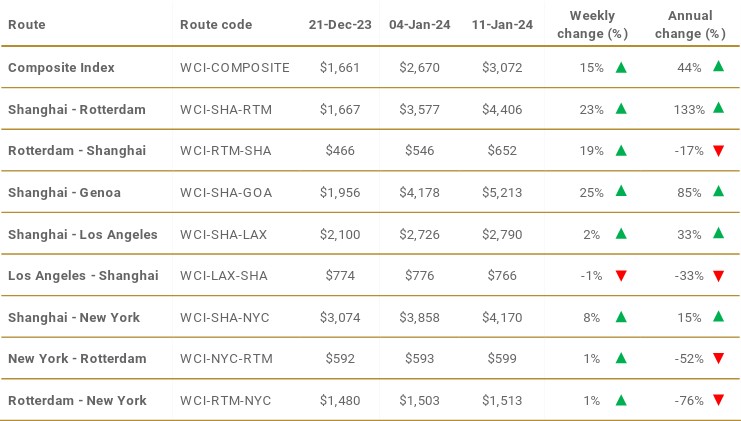
Task: Click Shanghai - Genoa annual green arrow
Action: pyautogui.click(x=718, y=192)
